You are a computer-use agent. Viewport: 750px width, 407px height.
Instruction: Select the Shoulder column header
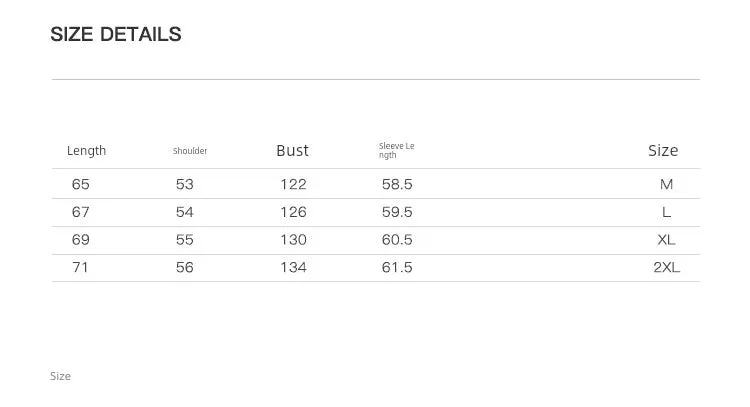click(x=190, y=151)
